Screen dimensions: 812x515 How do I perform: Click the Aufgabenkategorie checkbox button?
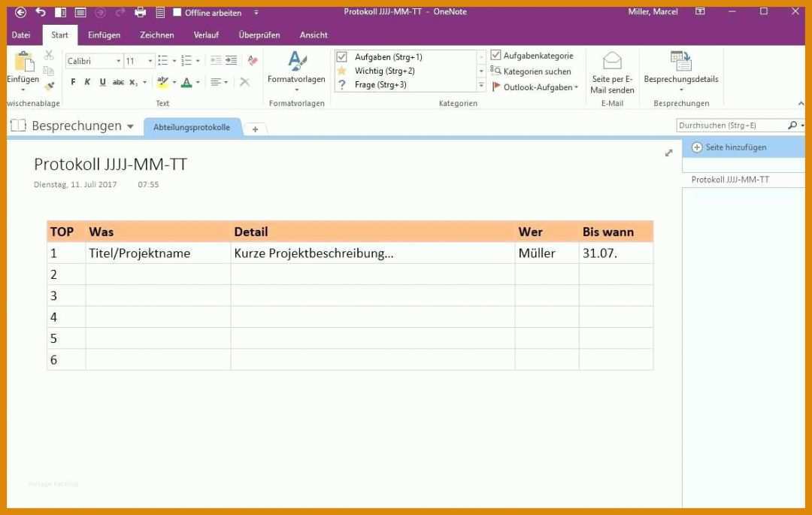532,56
